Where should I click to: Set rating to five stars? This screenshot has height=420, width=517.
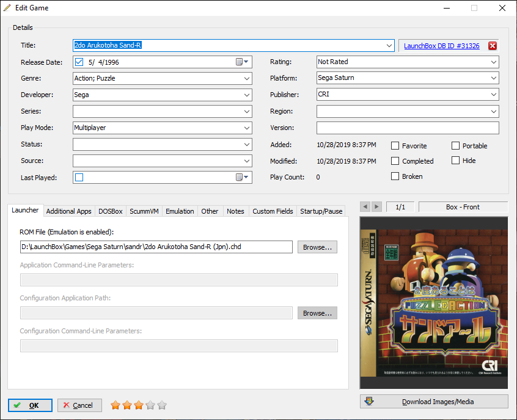(162, 405)
